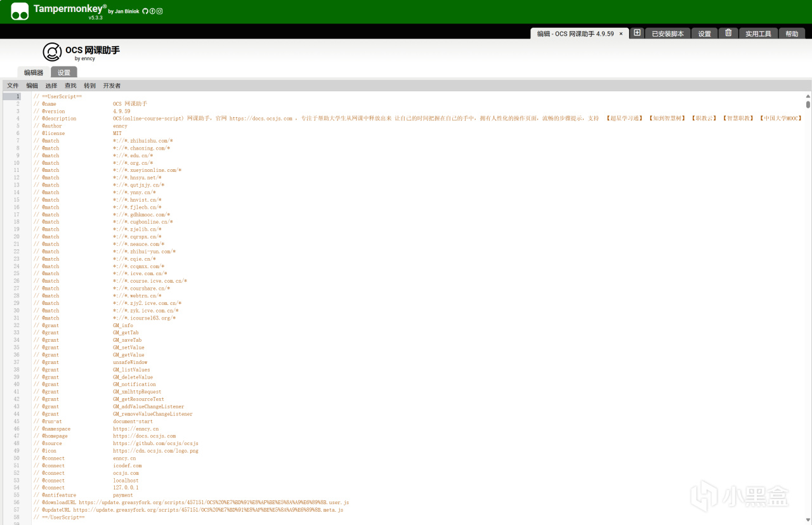Screen dimensions: 812x525
Task: Click the @name OCS 网课助手 line
Action: tap(90, 104)
